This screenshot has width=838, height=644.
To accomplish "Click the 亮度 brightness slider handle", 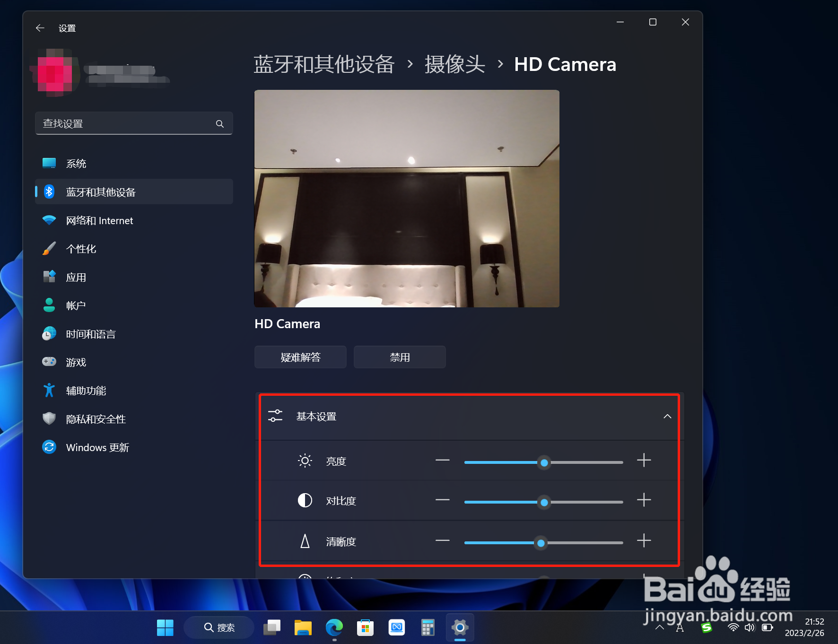I will coord(544,462).
